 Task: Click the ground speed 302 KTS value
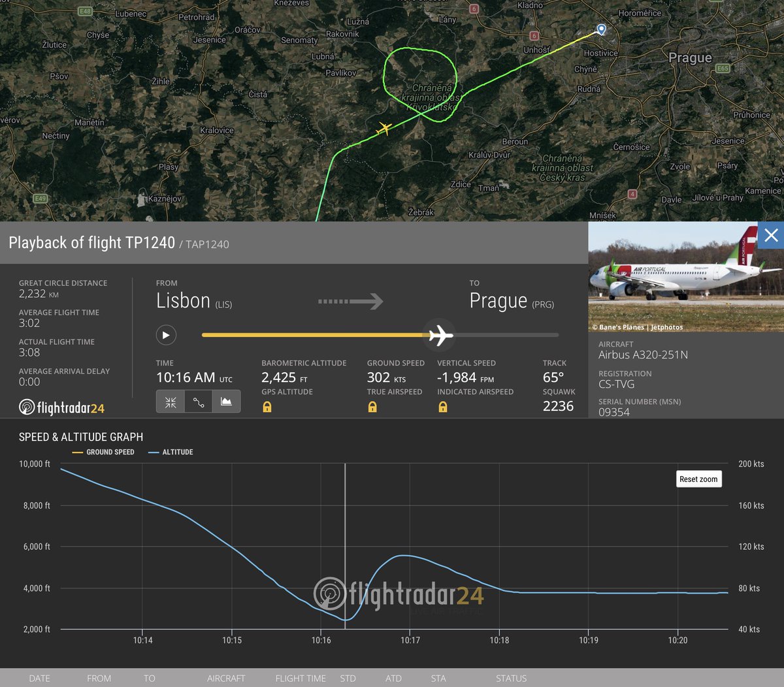386,377
